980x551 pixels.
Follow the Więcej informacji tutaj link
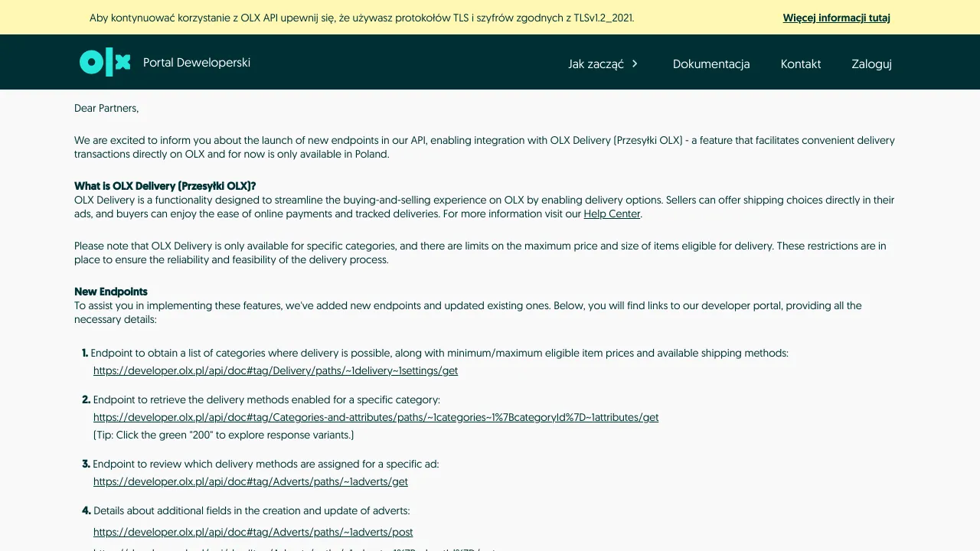pos(836,18)
